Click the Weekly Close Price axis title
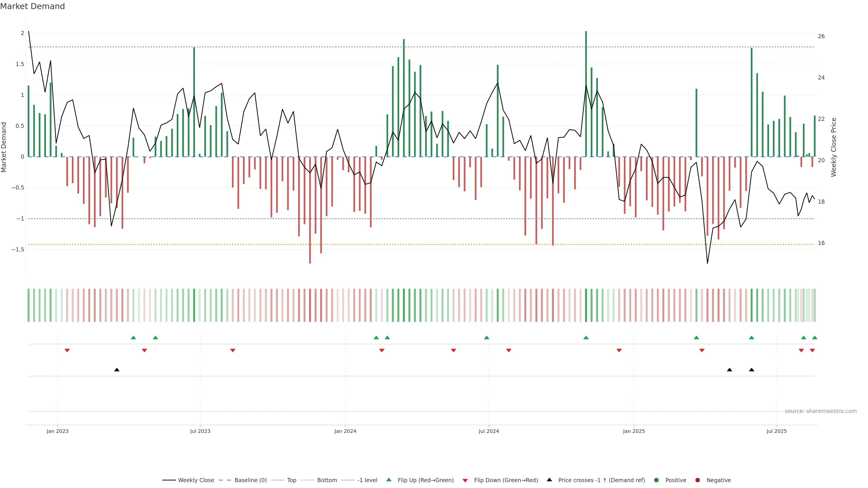 coord(834,147)
